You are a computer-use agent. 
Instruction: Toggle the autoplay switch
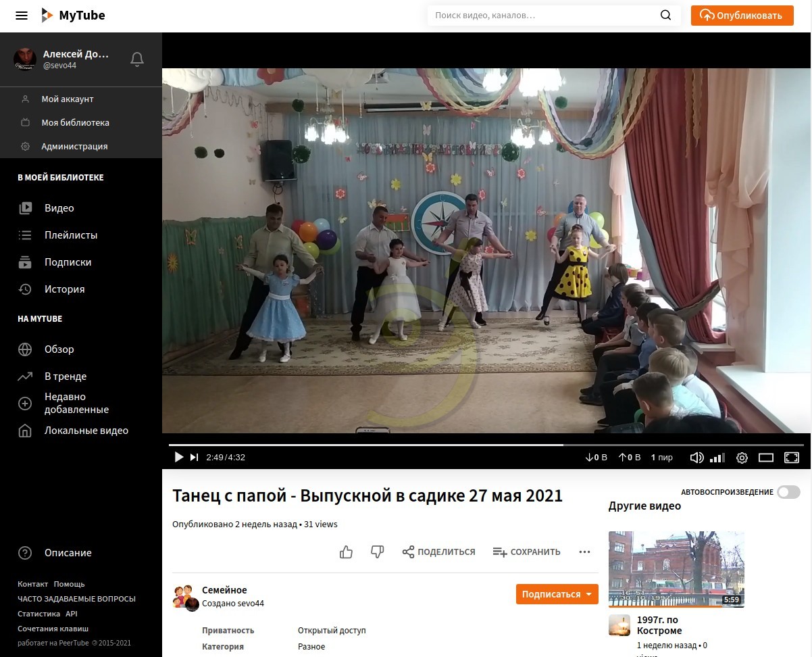[788, 492]
